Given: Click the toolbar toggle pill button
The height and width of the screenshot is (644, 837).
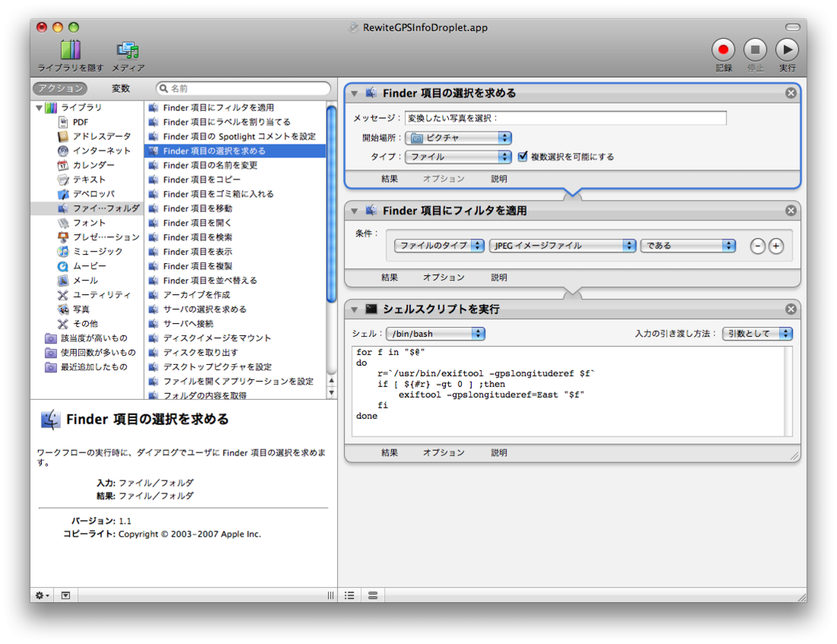Looking at the screenshot, I should point(793,27).
